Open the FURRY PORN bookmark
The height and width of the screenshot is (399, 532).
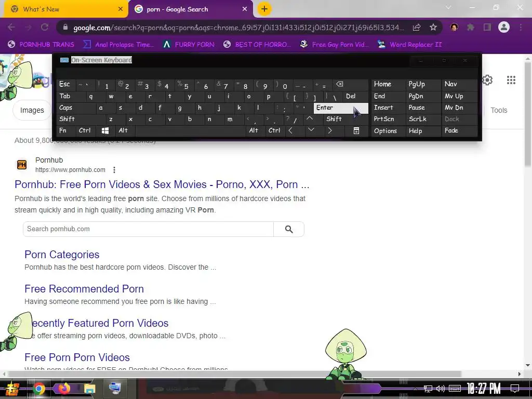[189, 45]
